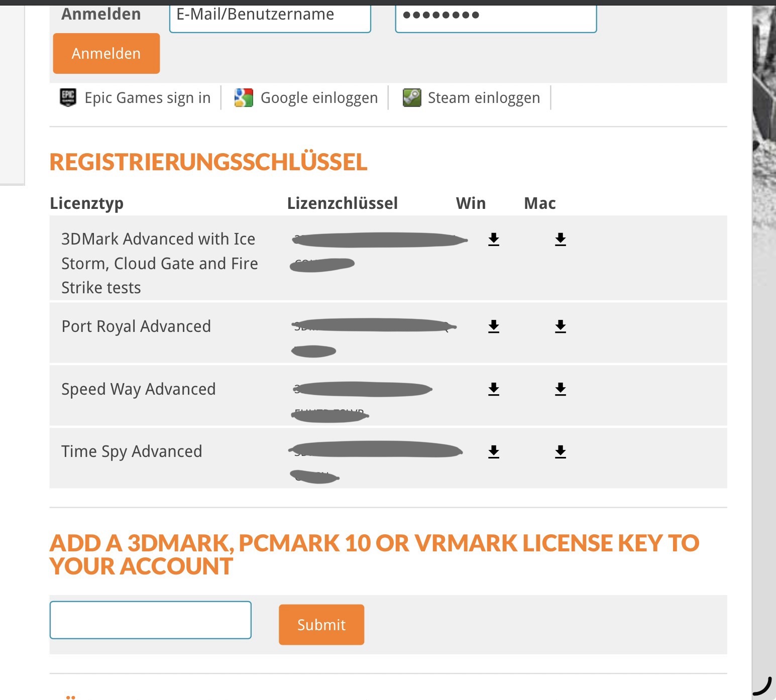This screenshot has height=700, width=776.
Task: Click the Time Spy Advanced row label
Action: pyautogui.click(x=132, y=452)
